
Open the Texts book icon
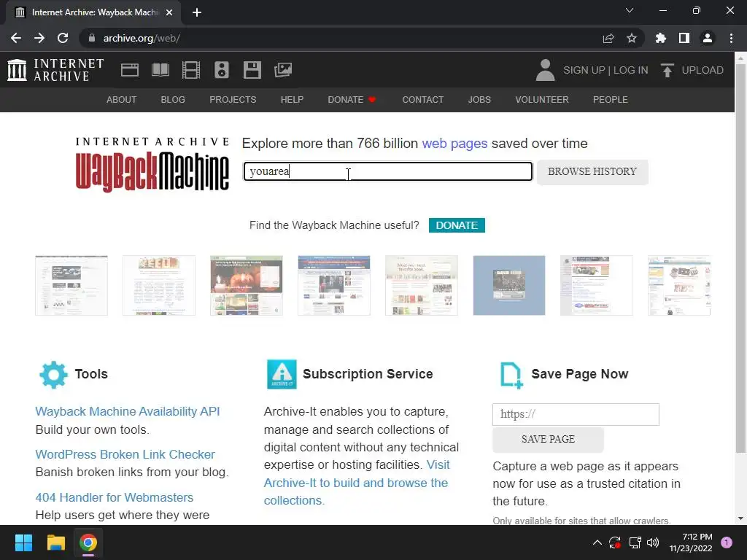(x=160, y=70)
